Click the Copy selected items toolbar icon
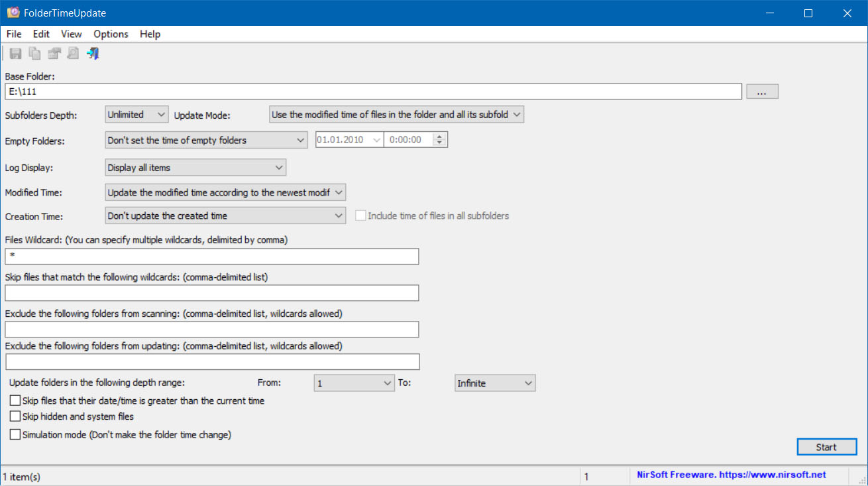This screenshot has height=486, width=868. (x=34, y=54)
